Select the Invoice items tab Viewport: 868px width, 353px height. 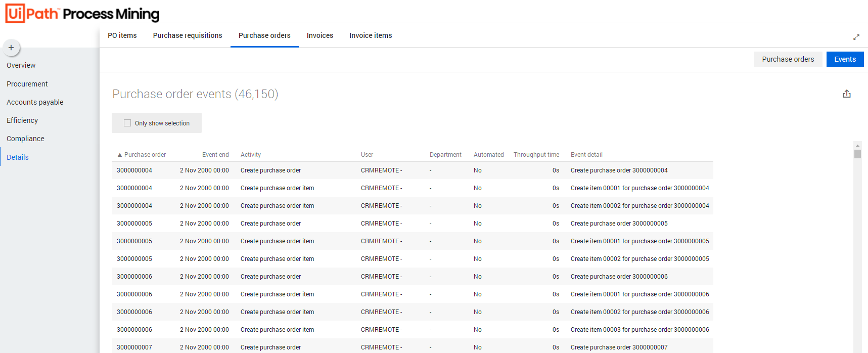pos(371,35)
